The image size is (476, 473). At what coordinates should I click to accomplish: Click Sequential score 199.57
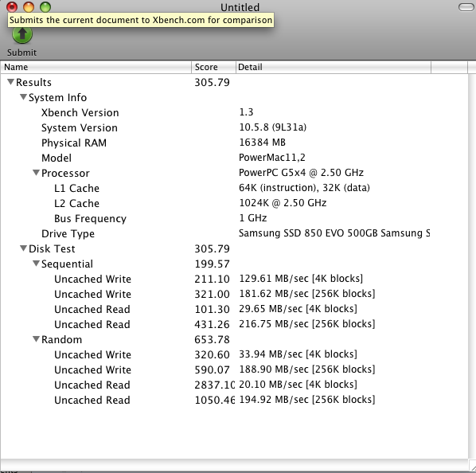pyautogui.click(x=212, y=264)
